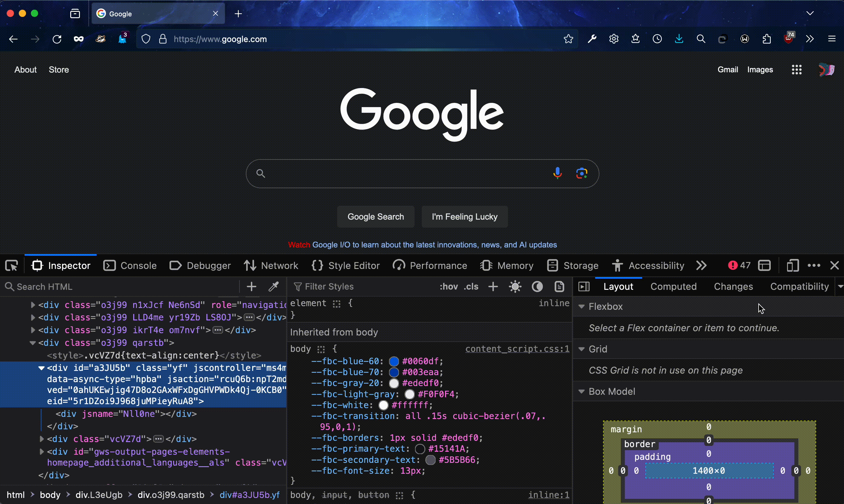Add a new CSS rule
This screenshot has width=844, height=504.
tap(493, 287)
